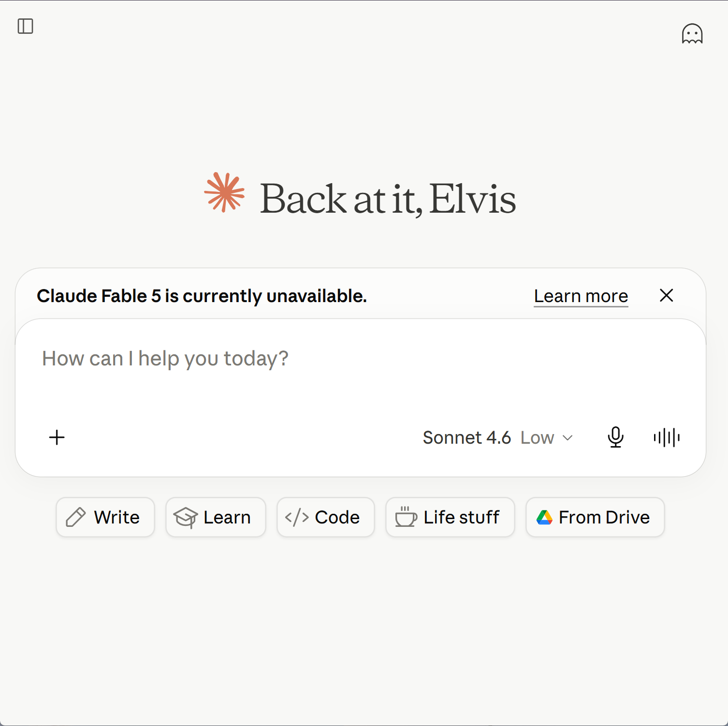
Task: Open incognito chat with ghost icon
Action: [692, 34]
